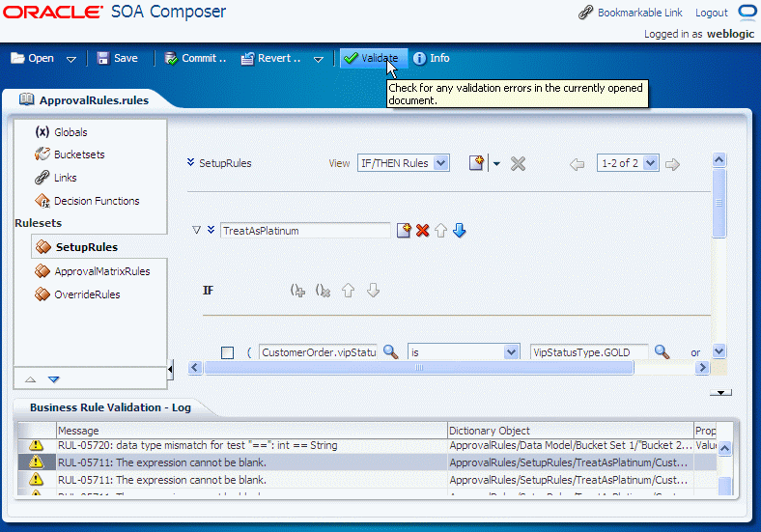This screenshot has width=761, height=532.
Task: Click the Revert button
Action: 270,58
